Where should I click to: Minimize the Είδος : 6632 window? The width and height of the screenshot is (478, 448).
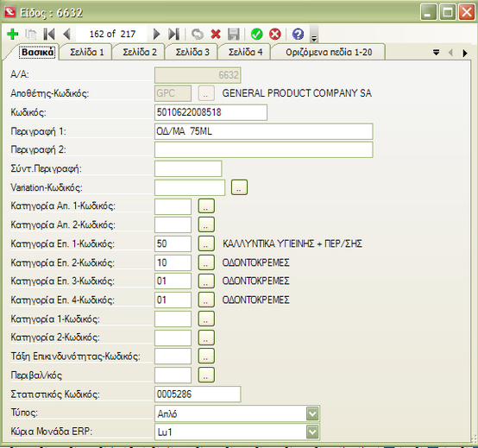coord(428,12)
